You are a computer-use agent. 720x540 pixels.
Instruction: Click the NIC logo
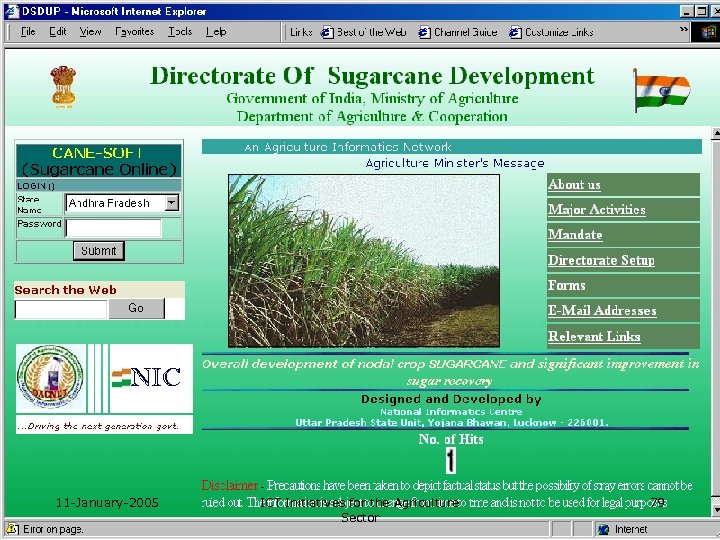(x=146, y=377)
